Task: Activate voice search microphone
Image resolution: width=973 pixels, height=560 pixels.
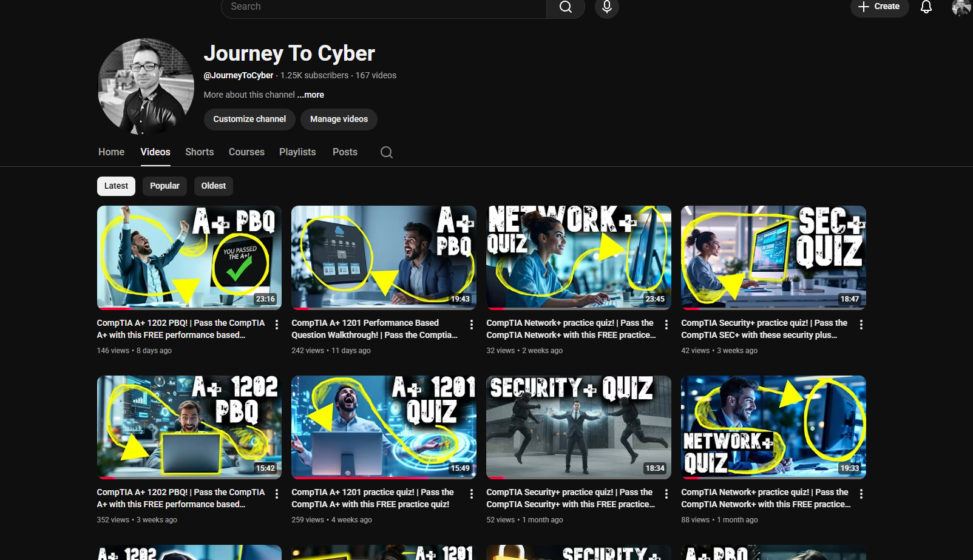Action: tap(607, 7)
